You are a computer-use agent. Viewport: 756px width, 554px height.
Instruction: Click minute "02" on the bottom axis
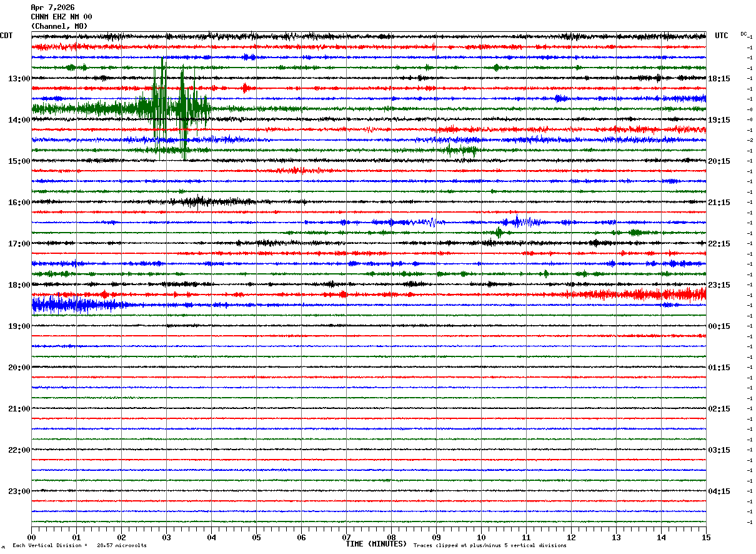(x=121, y=537)
